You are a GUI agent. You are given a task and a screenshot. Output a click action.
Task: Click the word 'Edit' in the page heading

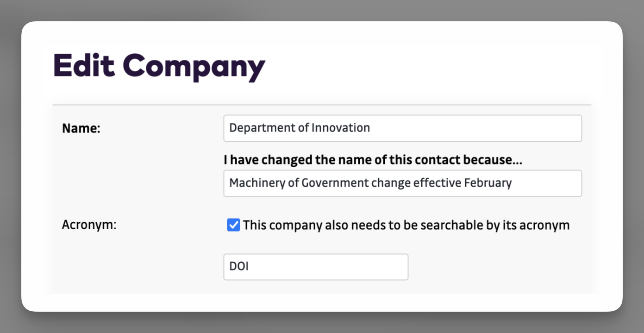point(84,65)
